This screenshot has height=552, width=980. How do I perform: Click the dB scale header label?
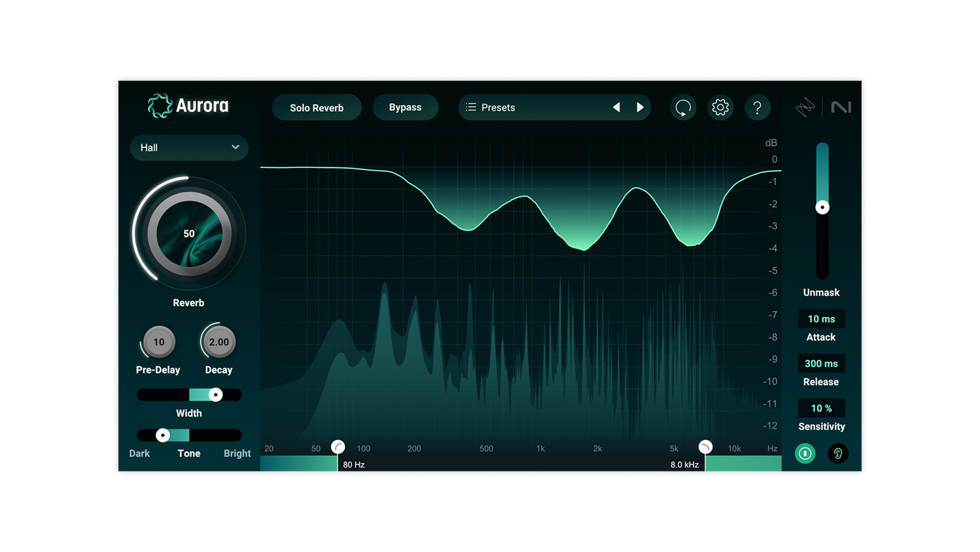pos(771,143)
